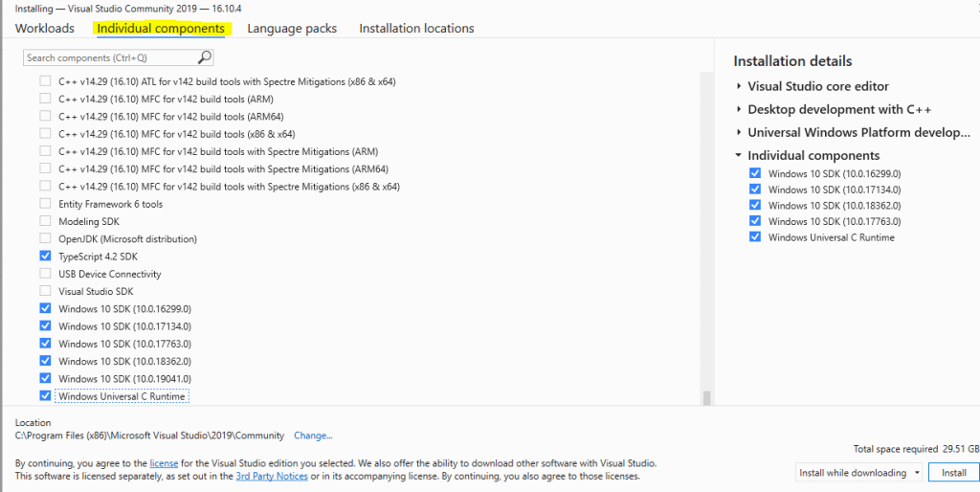The image size is (980, 492).
Task: Collapse Individual components in Installation details
Action: pos(739,155)
